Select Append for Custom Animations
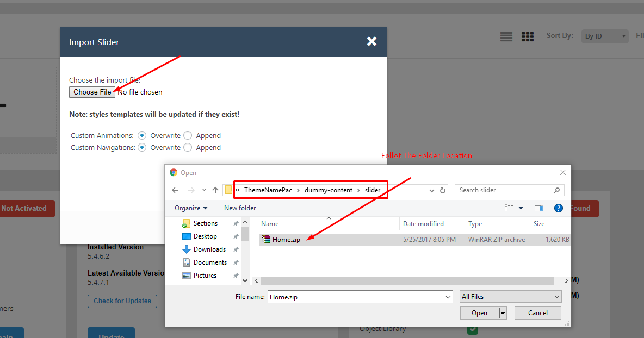Image resolution: width=644 pixels, height=338 pixels. pyautogui.click(x=188, y=135)
